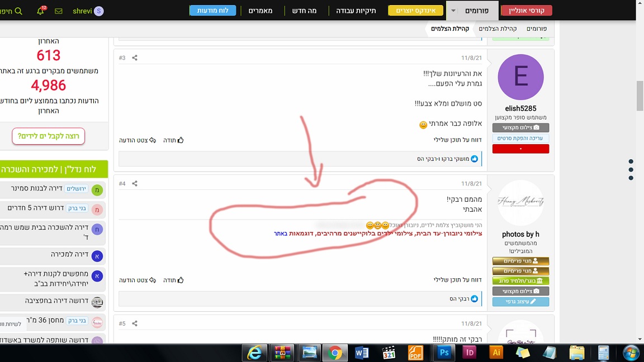Open the לוח מודעות blue menu button
The height and width of the screenshot is (362, 644).
pyautogui.click(x=213, y=11)
